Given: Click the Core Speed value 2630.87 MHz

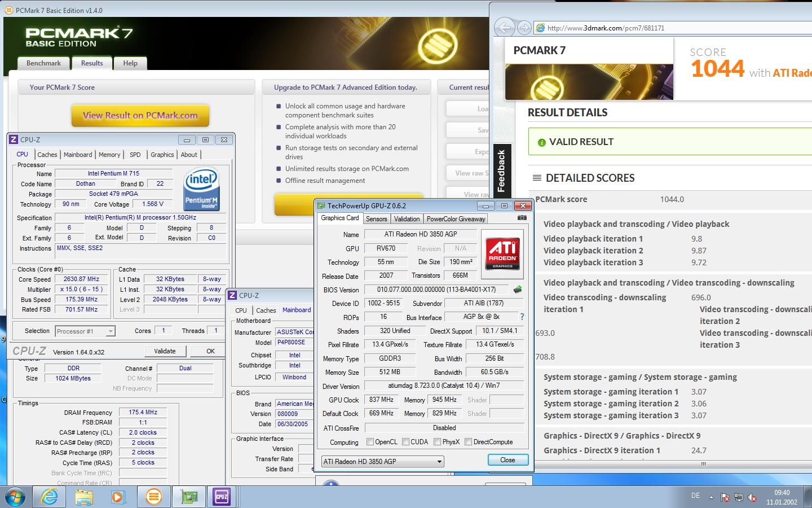Looking at the screenshot, I should [82, 279].
